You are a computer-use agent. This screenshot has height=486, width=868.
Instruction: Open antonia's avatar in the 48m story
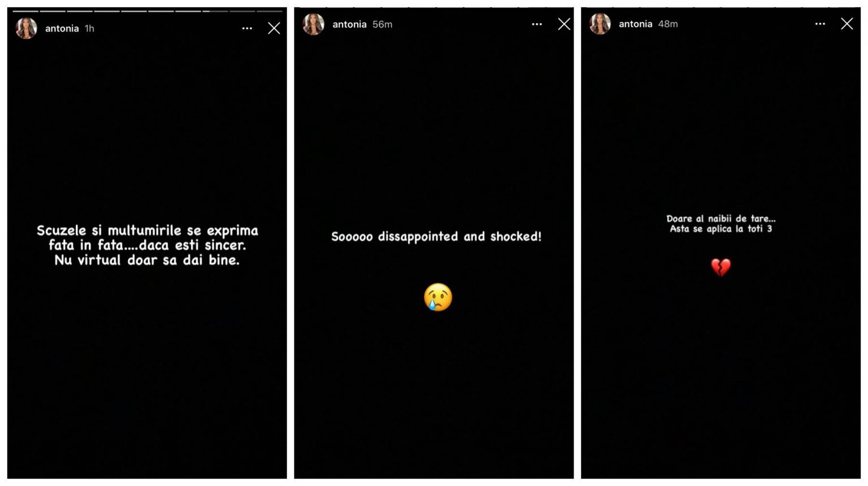click(x=600, y=24)
